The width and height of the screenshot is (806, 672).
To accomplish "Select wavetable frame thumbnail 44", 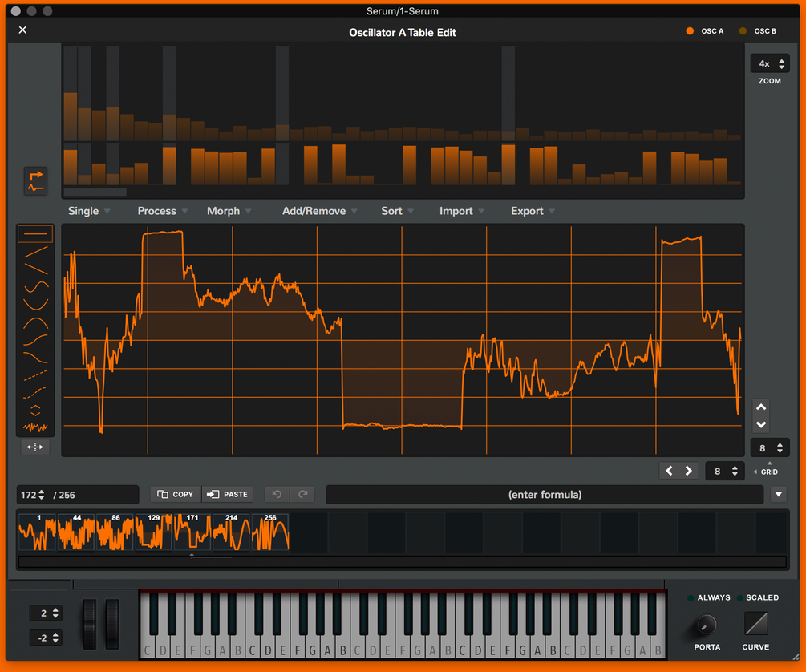I will coord(76,532).
